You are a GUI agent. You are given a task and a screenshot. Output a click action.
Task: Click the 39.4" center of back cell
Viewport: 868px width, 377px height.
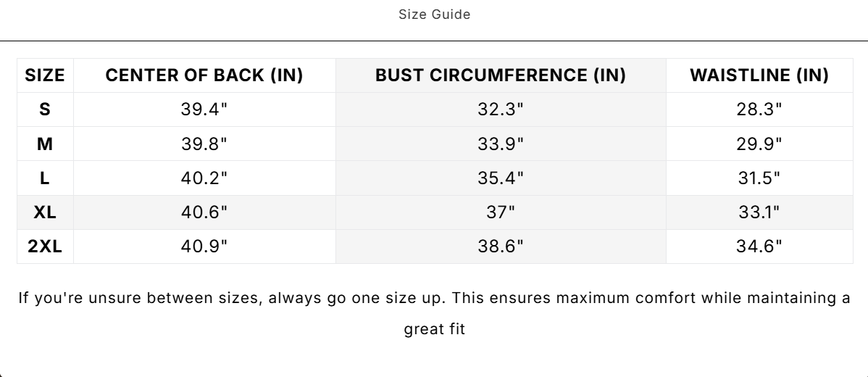(x=204, y=109)
